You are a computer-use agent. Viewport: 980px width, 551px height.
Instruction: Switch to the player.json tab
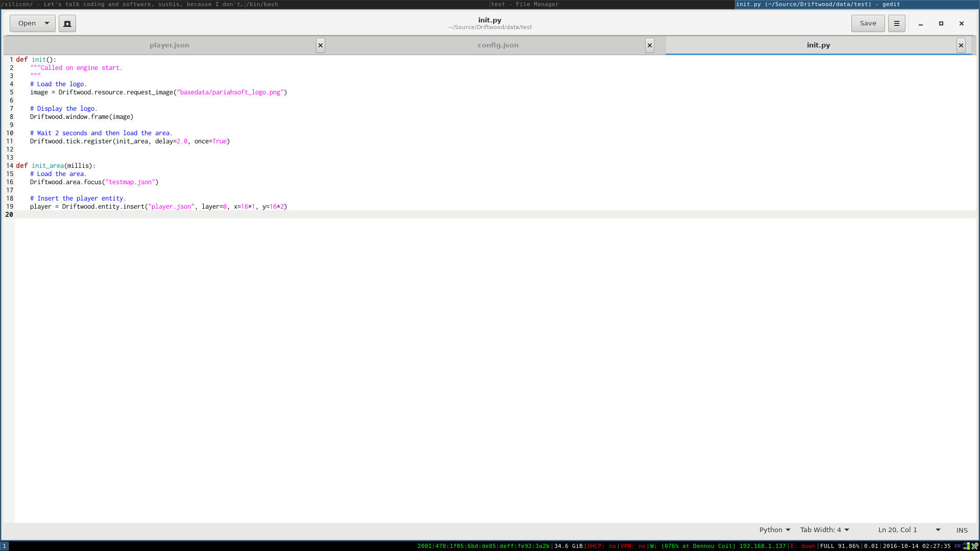point(169,45)
